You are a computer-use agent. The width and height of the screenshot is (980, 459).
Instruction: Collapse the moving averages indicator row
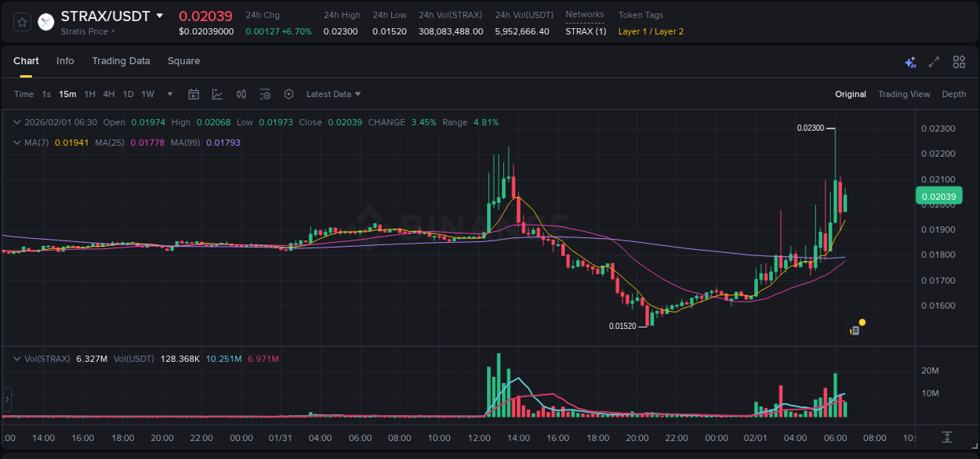pos(16,143)
